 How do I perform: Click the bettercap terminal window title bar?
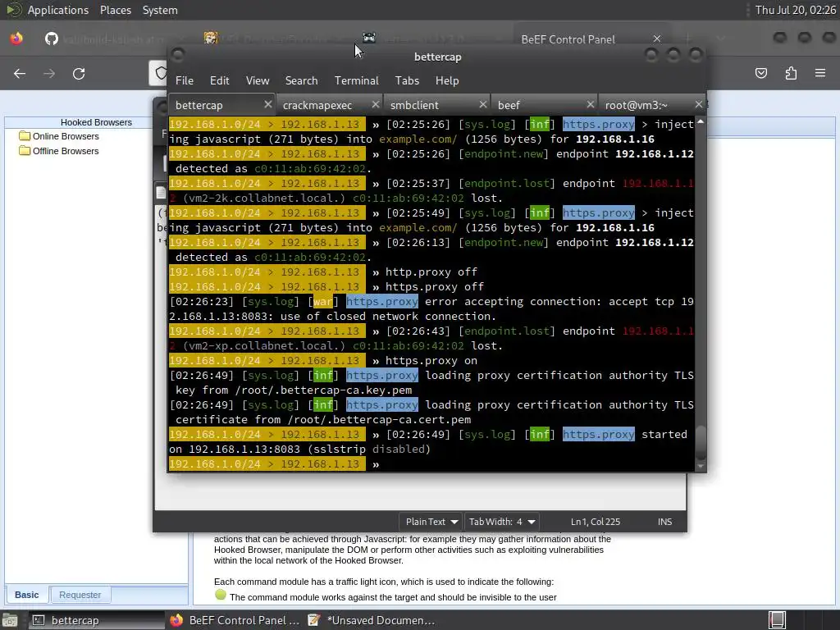coord(437,57)
